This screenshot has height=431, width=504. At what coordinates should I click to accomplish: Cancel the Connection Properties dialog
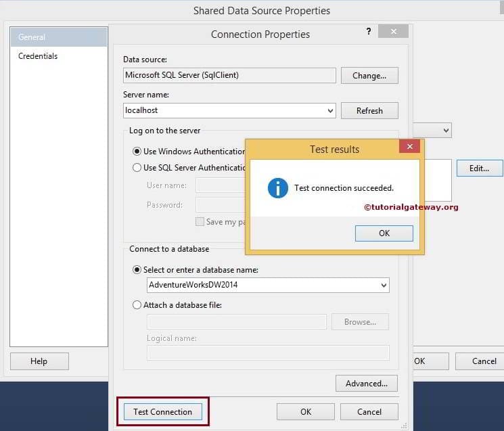point(369,412)
